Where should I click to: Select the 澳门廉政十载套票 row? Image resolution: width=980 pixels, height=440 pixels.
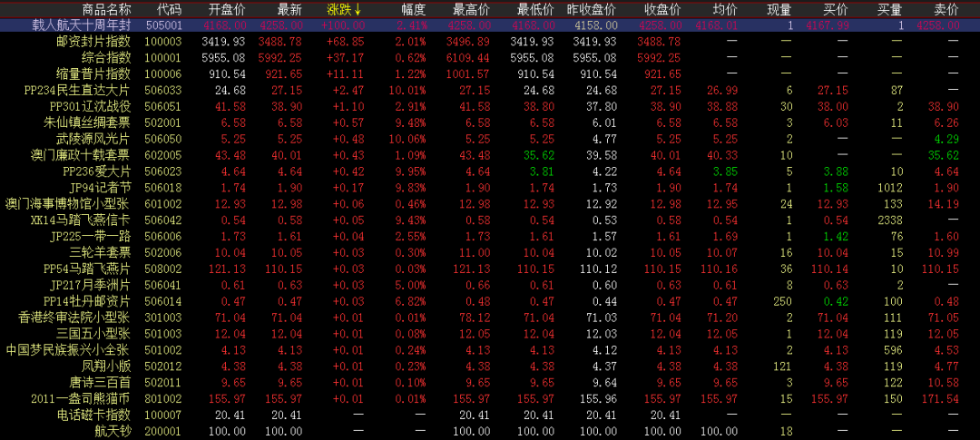[490, 155]
